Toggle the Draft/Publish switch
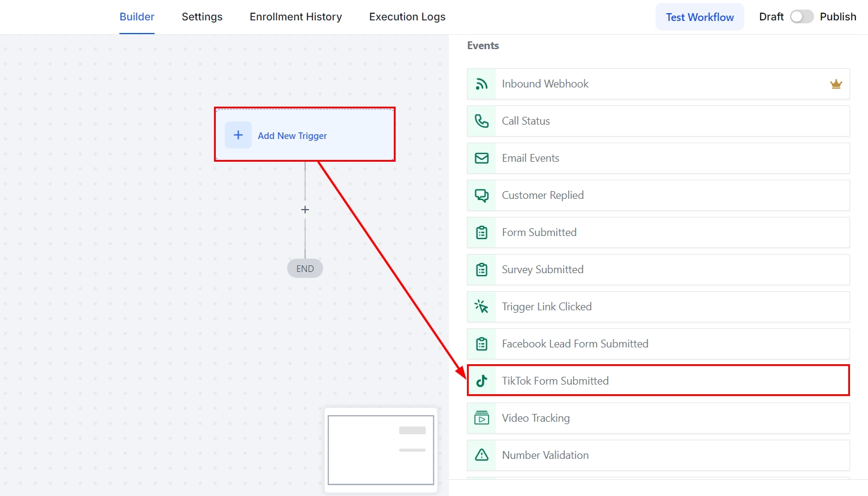The image size is (868, 496). tap(801, 17)
